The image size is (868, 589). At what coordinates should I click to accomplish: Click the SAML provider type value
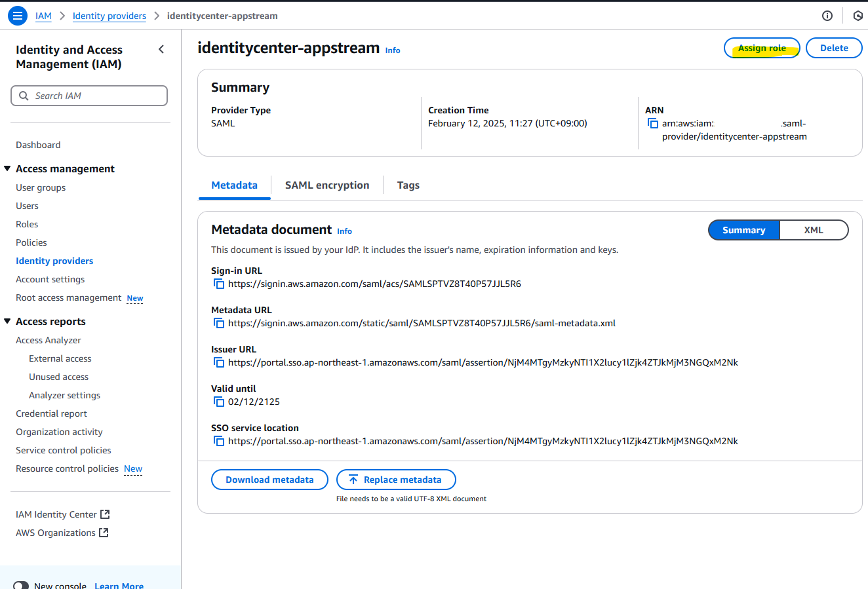(223, 123)
